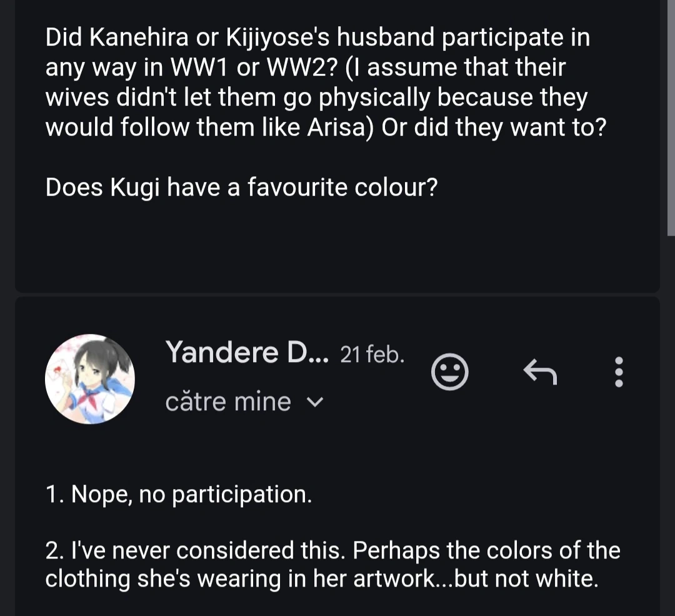The image size is (675, 616).
Task: Click the scrollbar on the right edge
Action: tap(671, 119)
